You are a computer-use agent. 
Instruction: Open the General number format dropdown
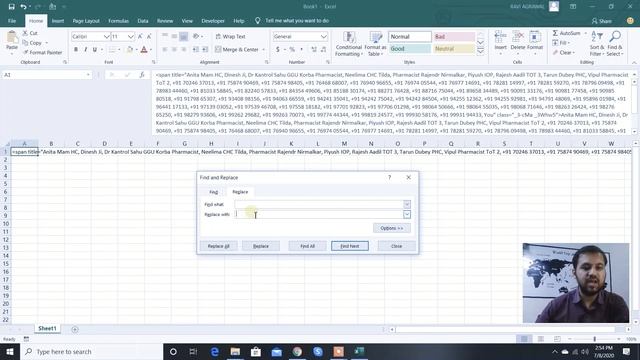click(323, 37)
